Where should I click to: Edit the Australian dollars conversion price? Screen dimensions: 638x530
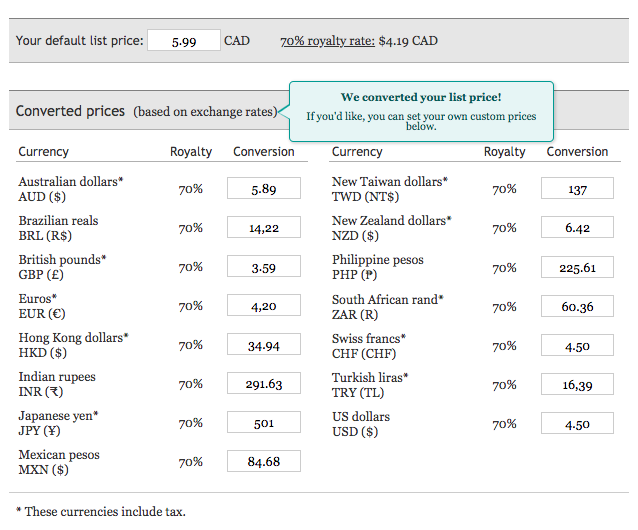click(x=263, y=189)
